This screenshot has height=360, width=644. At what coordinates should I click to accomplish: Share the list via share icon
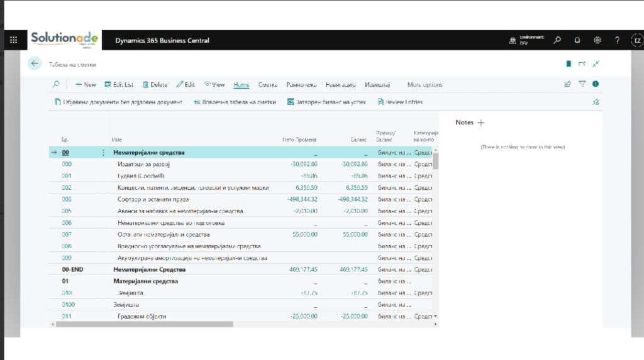[x=568, y=84]
